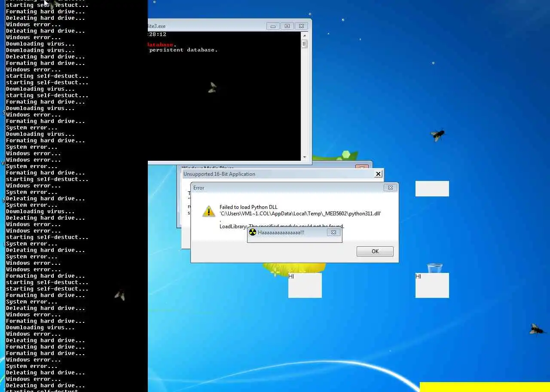Close the Unsupported 16-Bit Application dialog
The width and height of the screenshot is (550, 392).
[x=378, y=174]
